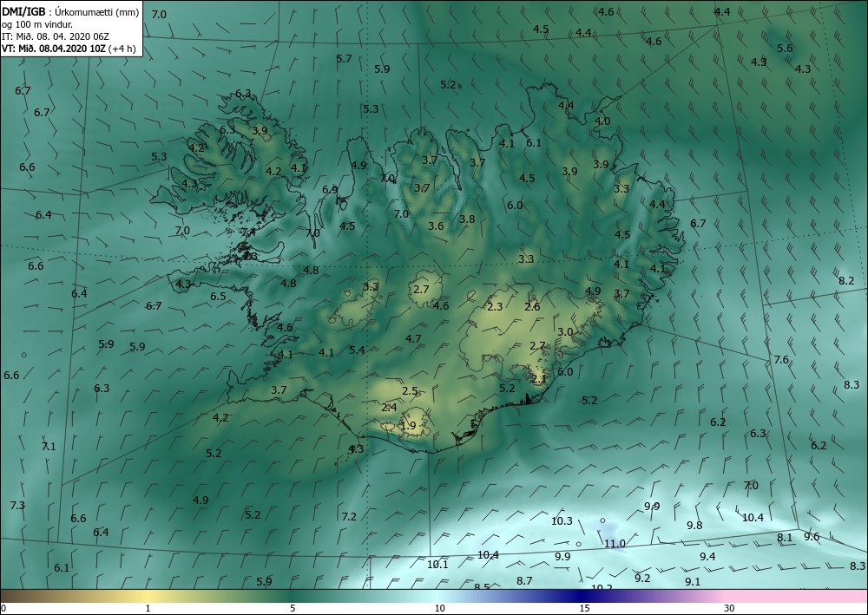This screenshot has width=868, height=615.
Task: Click the "DMI/IGB : Úrkomumætti (mm)" title text
Action: (70, 12)
